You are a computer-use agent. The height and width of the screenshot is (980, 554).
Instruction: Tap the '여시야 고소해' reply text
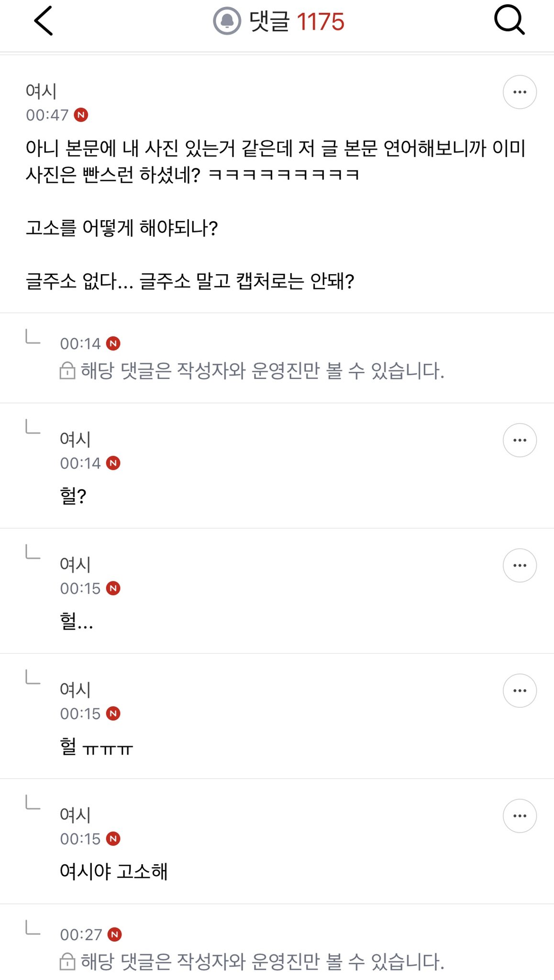[x=114, y=871]
